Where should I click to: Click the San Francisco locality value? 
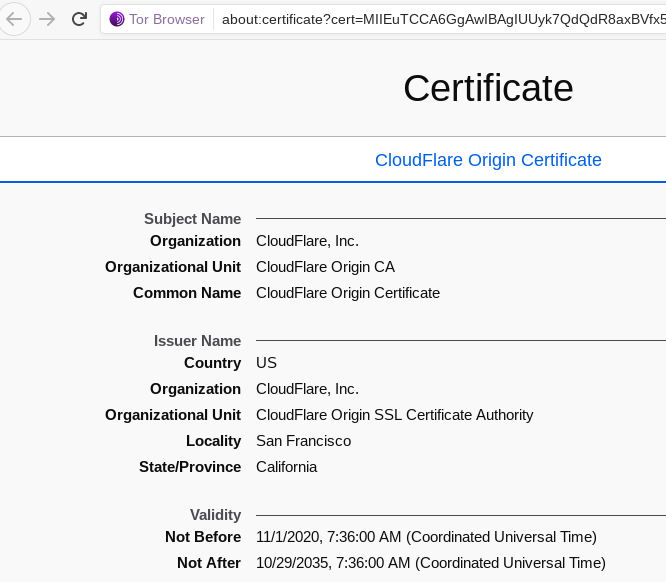pos(303,441)
